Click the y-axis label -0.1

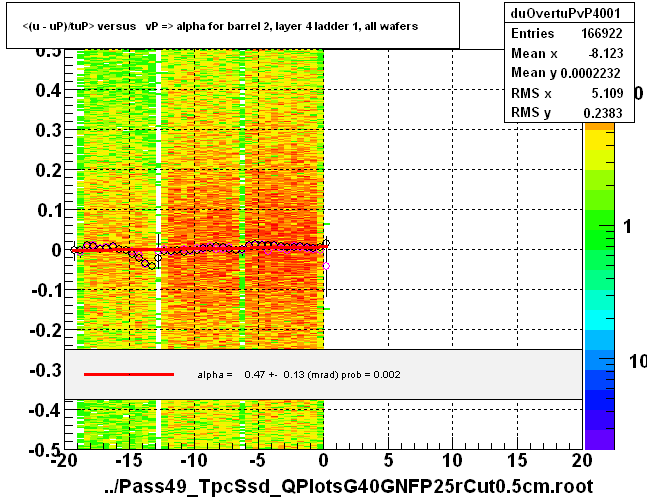click(x=46, y=290)
